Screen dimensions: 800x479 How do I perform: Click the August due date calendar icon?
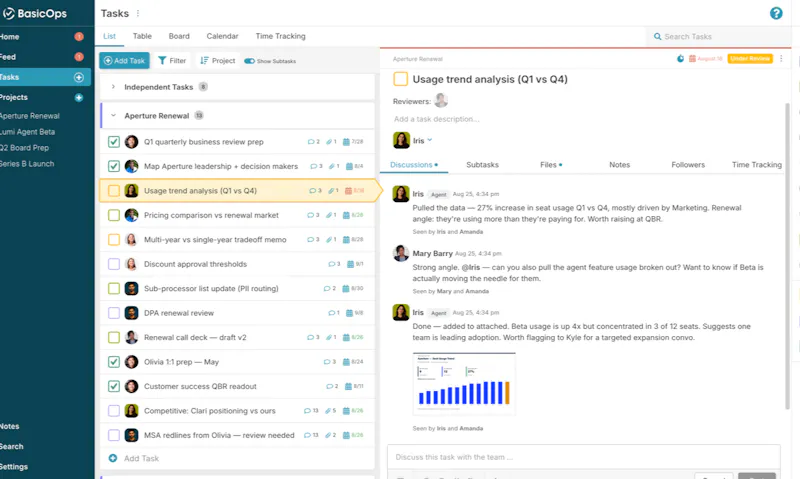(692, 59)
